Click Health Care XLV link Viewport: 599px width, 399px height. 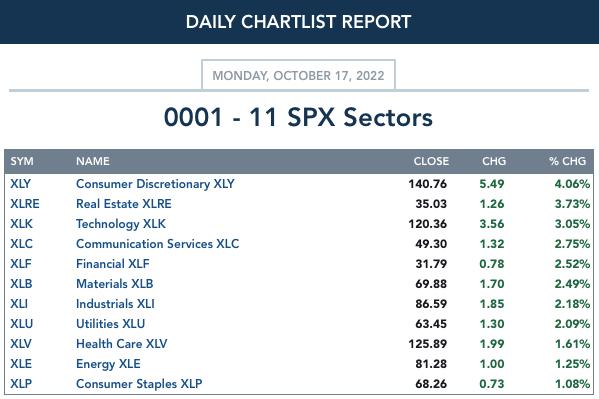click(121, 344)
